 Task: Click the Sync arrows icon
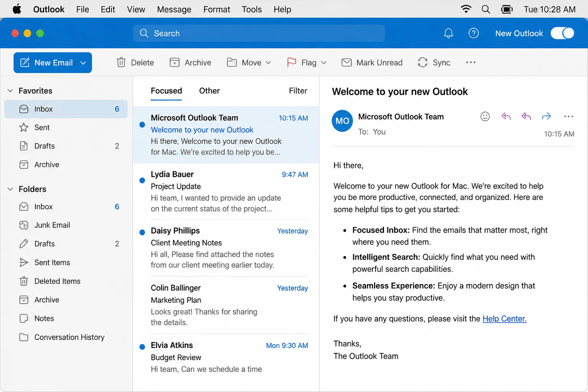pos(423,62)
